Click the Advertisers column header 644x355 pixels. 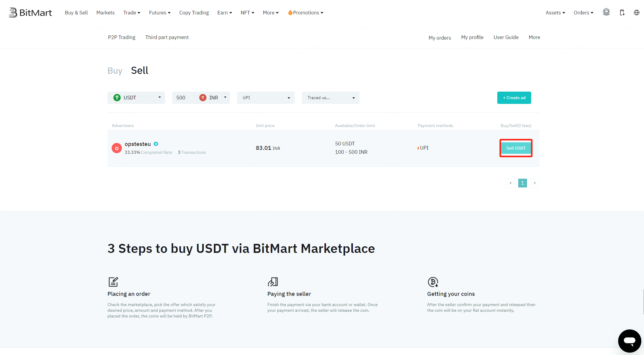[123, 126]
